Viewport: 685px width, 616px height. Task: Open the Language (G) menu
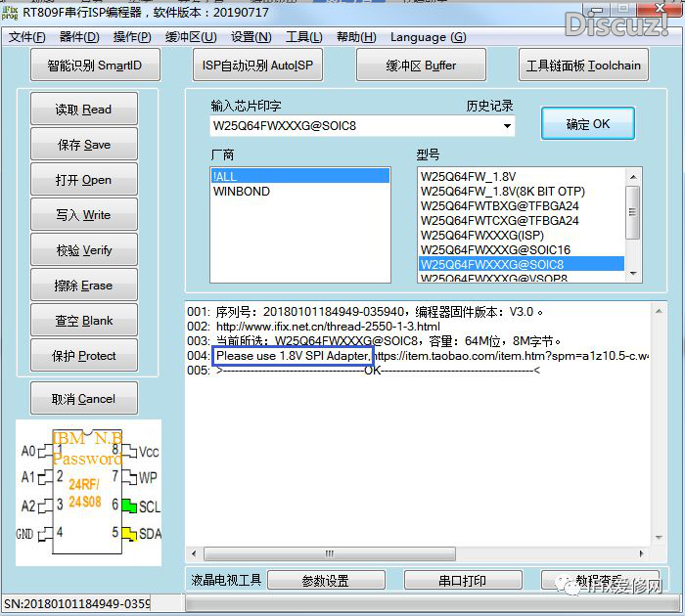[x=429, y=37]
